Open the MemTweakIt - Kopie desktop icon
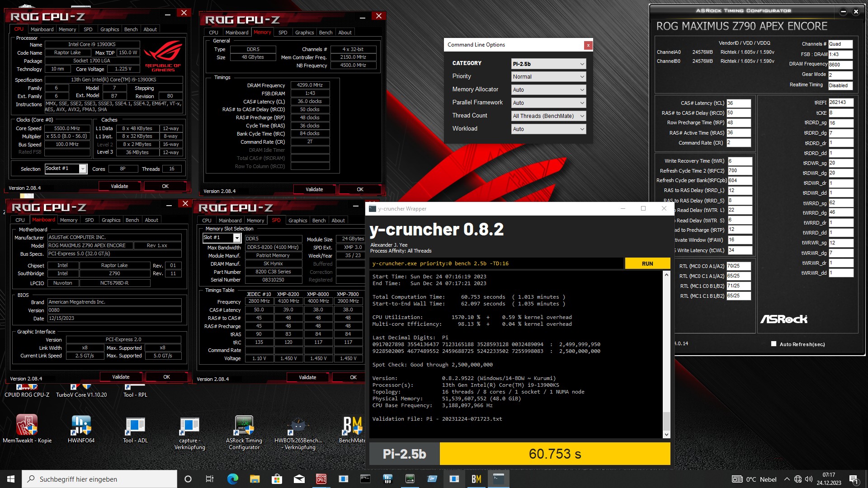This screenshot has width=868, height=488. coord(27,429)
